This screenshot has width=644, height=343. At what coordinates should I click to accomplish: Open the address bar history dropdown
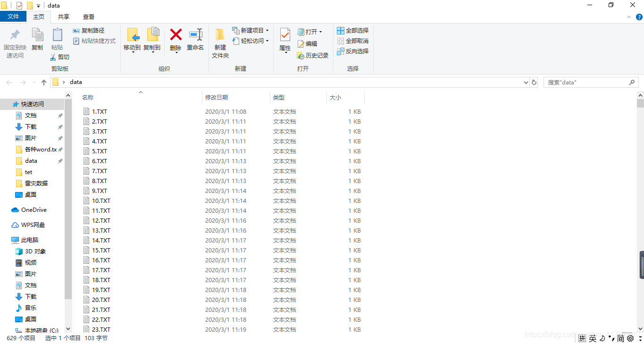(x=526, y=82)
